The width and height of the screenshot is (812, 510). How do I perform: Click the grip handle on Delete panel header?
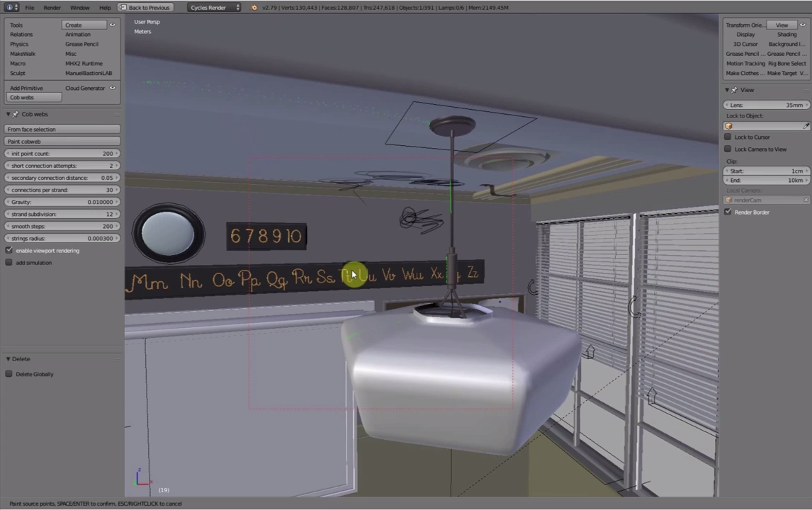(117, 359)
